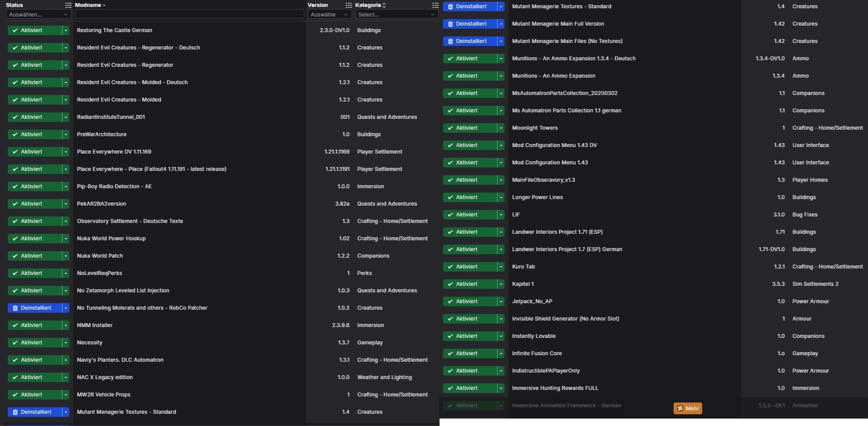This screenshot has width=868, height=426.
Task: Open the Status filter dropdown
Action: click(x=38, y=15)
